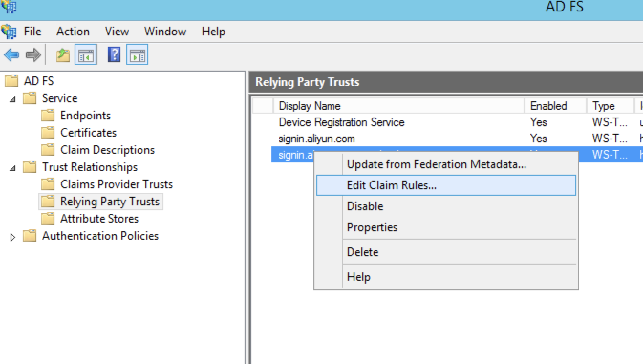This screenshot has height=364, width=643.
Task: Select Certificates in the tree
Action: 88,133
